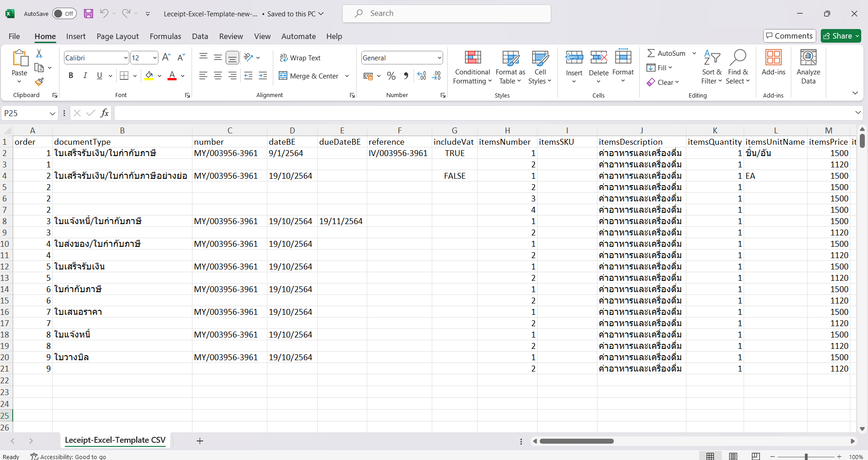
Task: Click the Comments button
Action: tap(789, 36)
